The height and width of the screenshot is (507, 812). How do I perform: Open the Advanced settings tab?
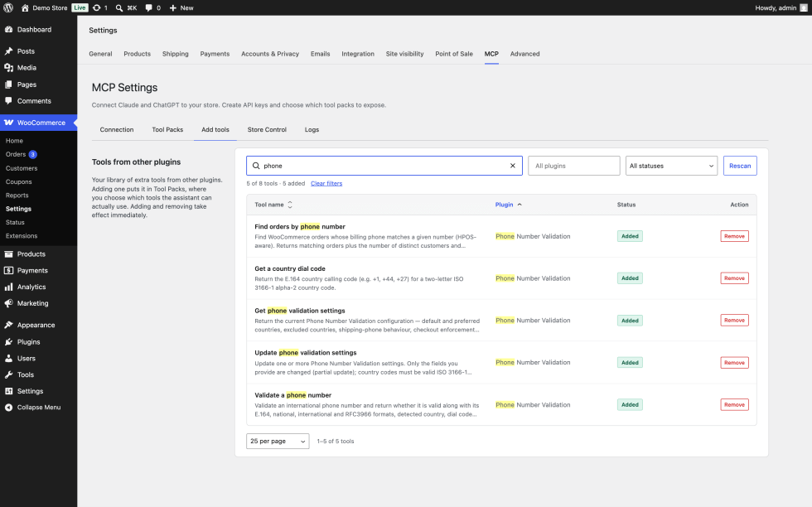(524, 54)
